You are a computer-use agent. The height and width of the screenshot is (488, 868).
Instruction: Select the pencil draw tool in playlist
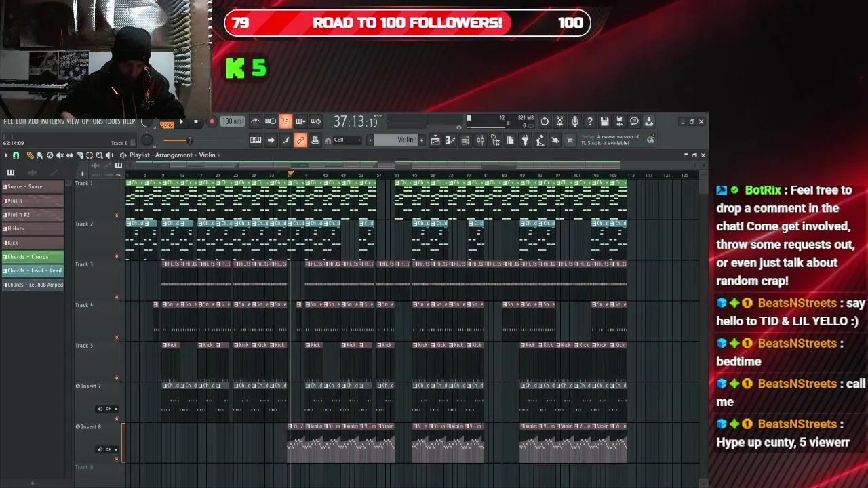tap(31, 155)
